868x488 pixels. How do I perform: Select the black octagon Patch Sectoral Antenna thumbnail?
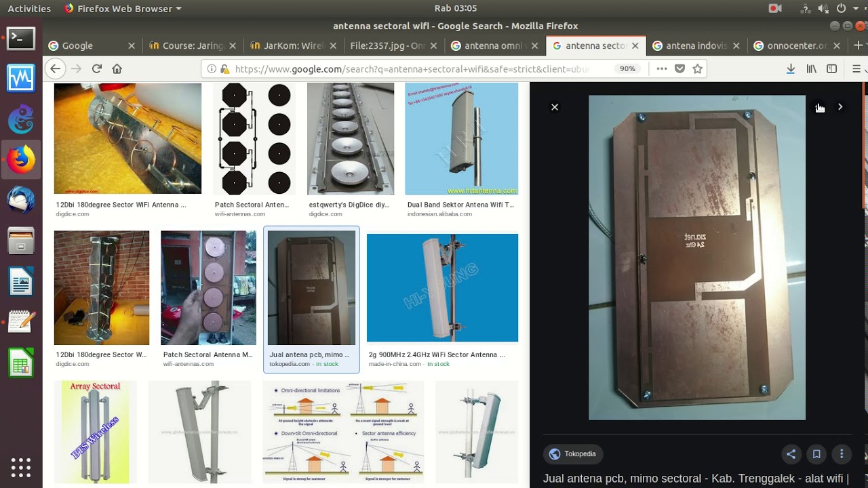255,138
